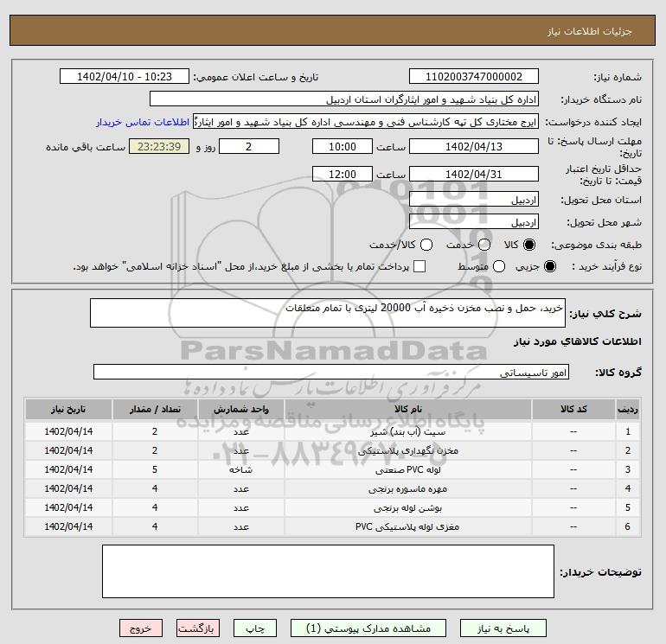Click the خروج exit button
The image size is (666, 644).
point(141,628)
